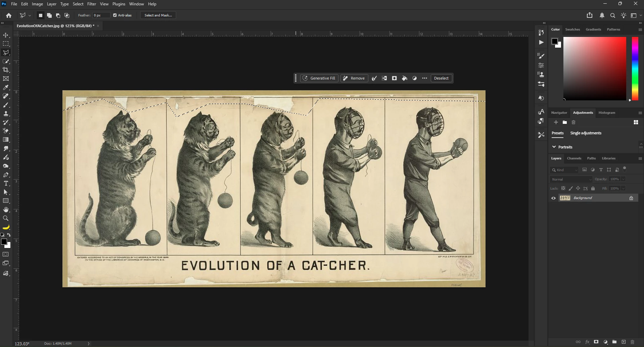This screenshot has width=644, height=347.
Task: Go to the Home screen icon
Action: (9, 15)
